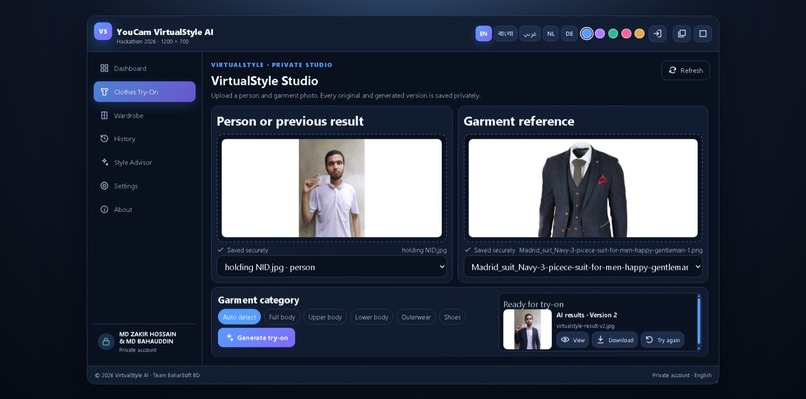Click the stacked windows icon
Screen dimensions: 806x399
click(x=682, y=34)
